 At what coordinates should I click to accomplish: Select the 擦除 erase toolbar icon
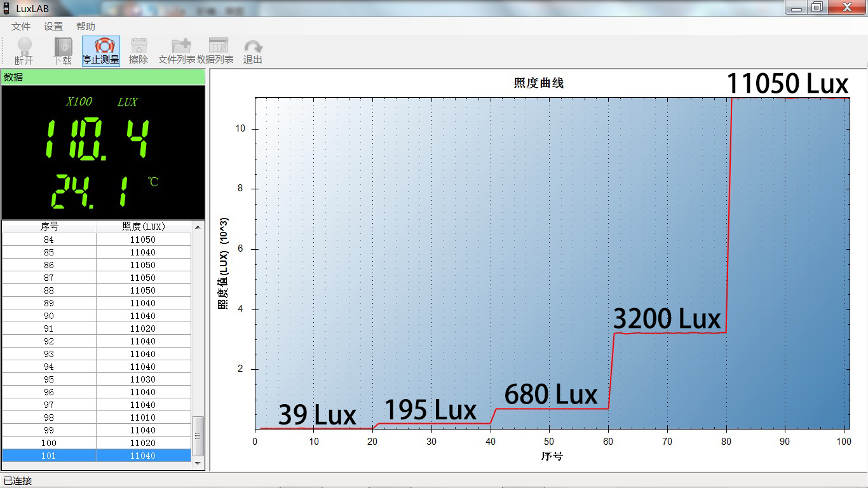pyautogui.click(x=139, y=51)
